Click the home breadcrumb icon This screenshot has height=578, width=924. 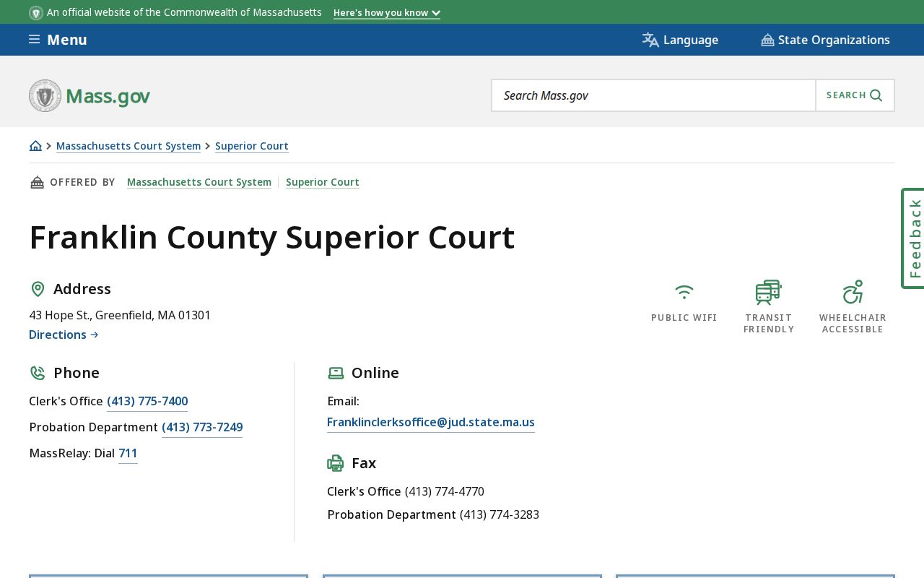click(35, 145)
